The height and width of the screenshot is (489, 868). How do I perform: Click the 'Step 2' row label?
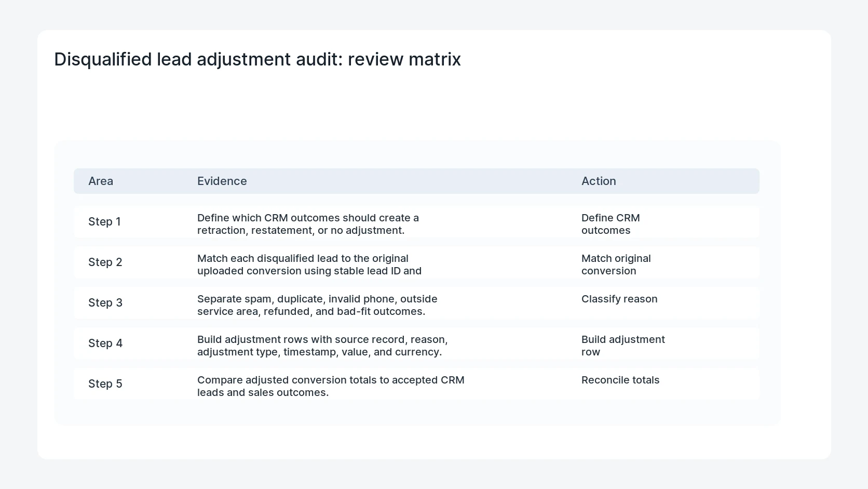coord(105,262)
